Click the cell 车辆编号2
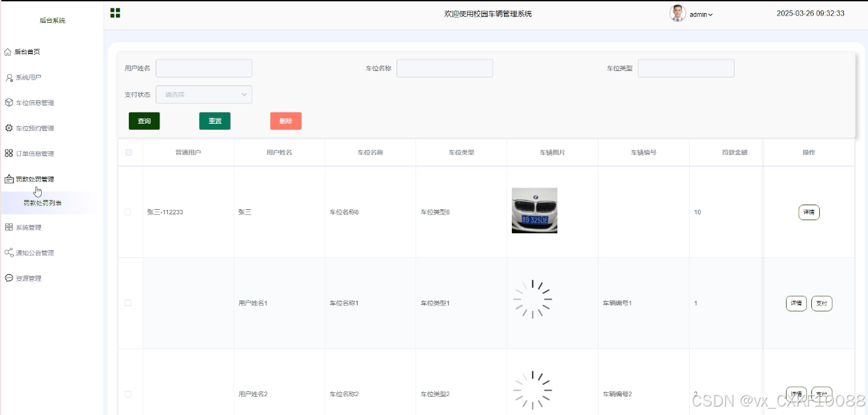Image resolution: width=868 pixels, height=415 pixels. click(617, 394)
